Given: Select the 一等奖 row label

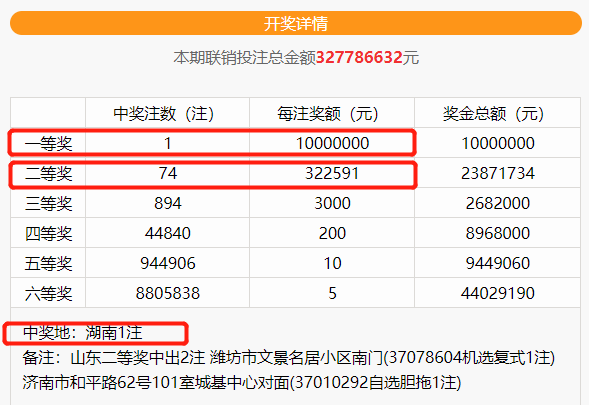Looking at the screenshot, I should point(48,144).
